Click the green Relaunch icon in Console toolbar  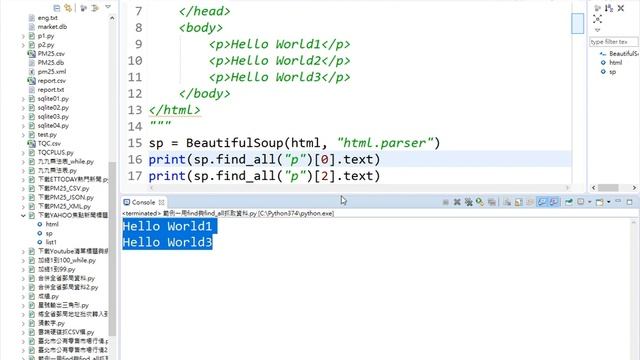(x=480, y=202)
